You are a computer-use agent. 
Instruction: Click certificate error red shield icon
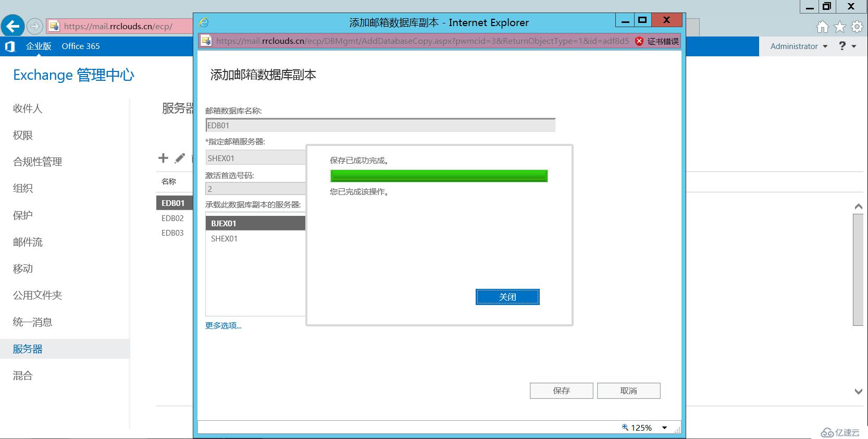pos(639,41)
